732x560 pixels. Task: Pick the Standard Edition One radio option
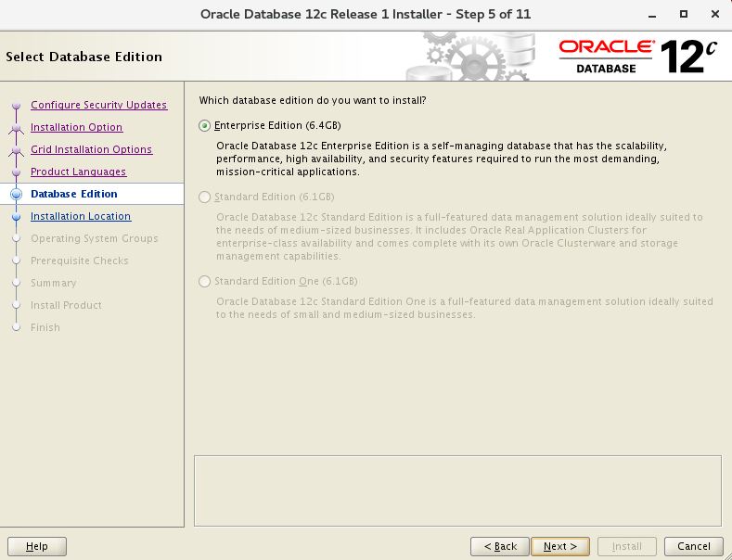(x=204, y=282)
